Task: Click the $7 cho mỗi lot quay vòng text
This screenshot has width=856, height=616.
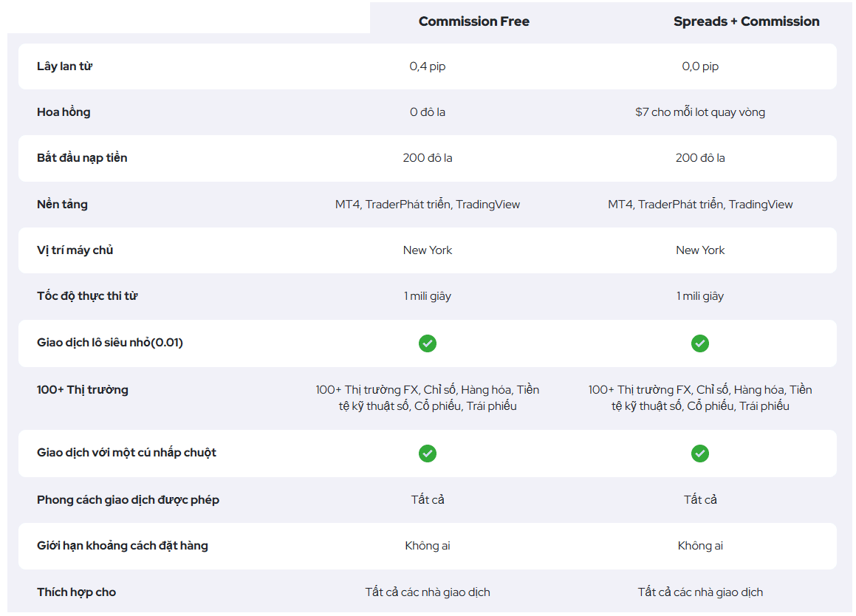Action: 700,112
